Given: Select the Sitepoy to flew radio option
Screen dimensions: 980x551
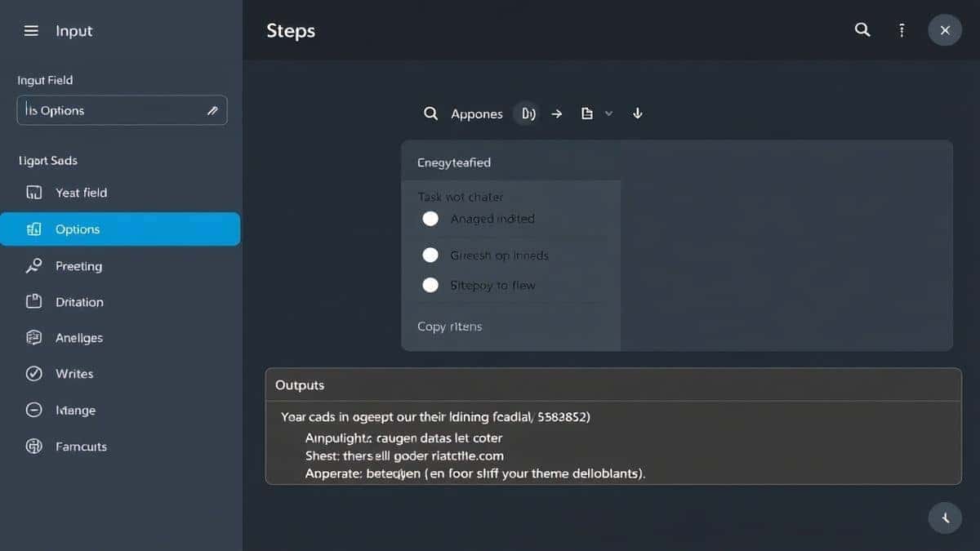Looking at the screenshot, I should pyautogui.click(x=430, y=286).
